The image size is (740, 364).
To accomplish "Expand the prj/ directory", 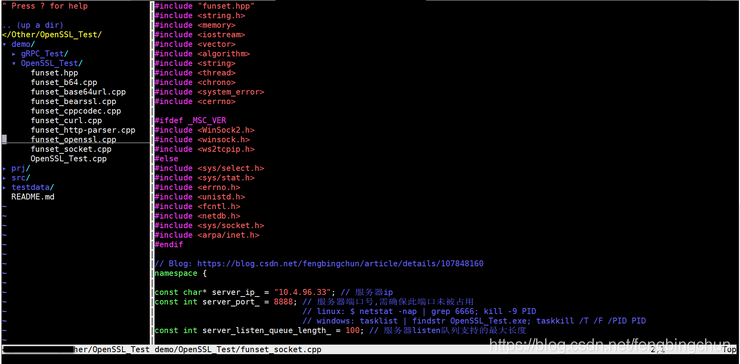I will tap(4, 168).
